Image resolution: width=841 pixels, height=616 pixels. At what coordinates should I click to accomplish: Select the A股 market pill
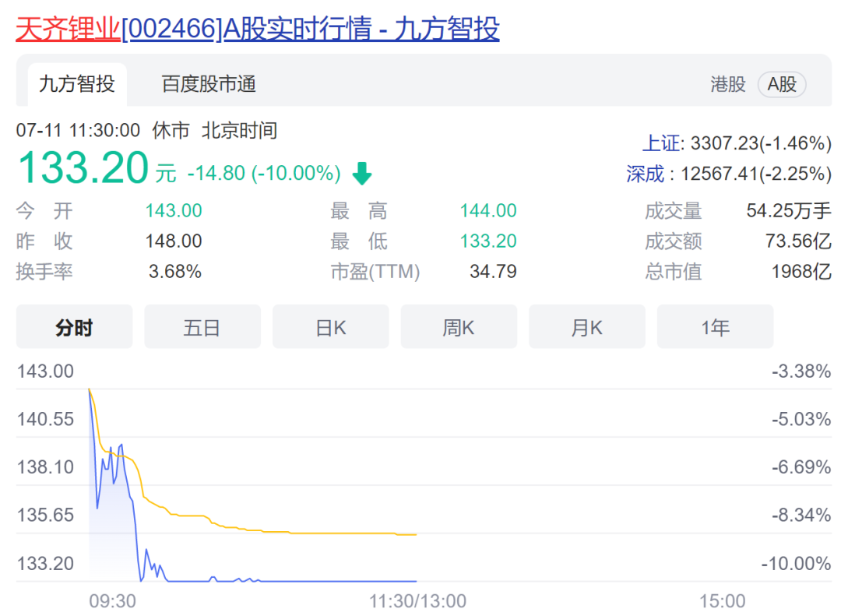782,84
